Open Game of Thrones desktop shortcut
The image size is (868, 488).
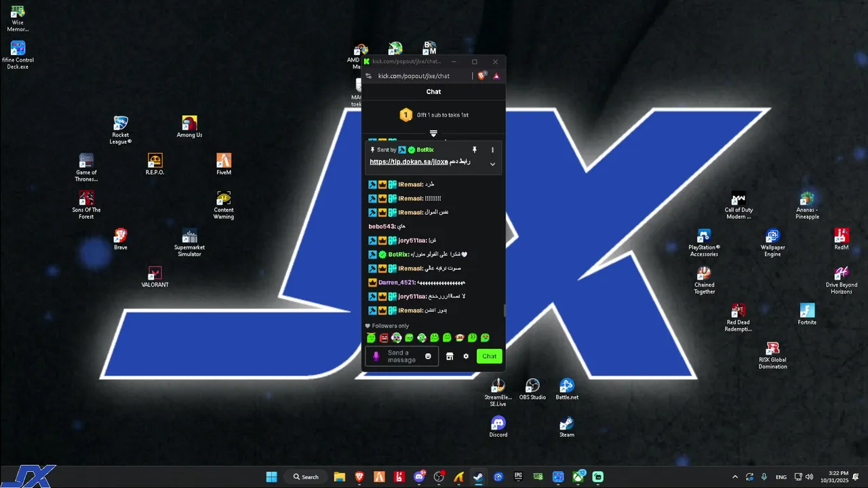86,167
